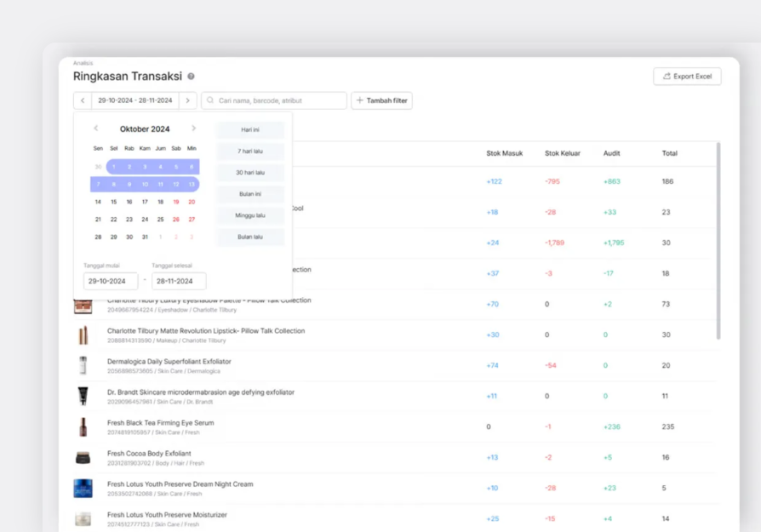Pick October 19 in calendar
This screenshot has height=532, width=761.
click(x=176, y=202)
